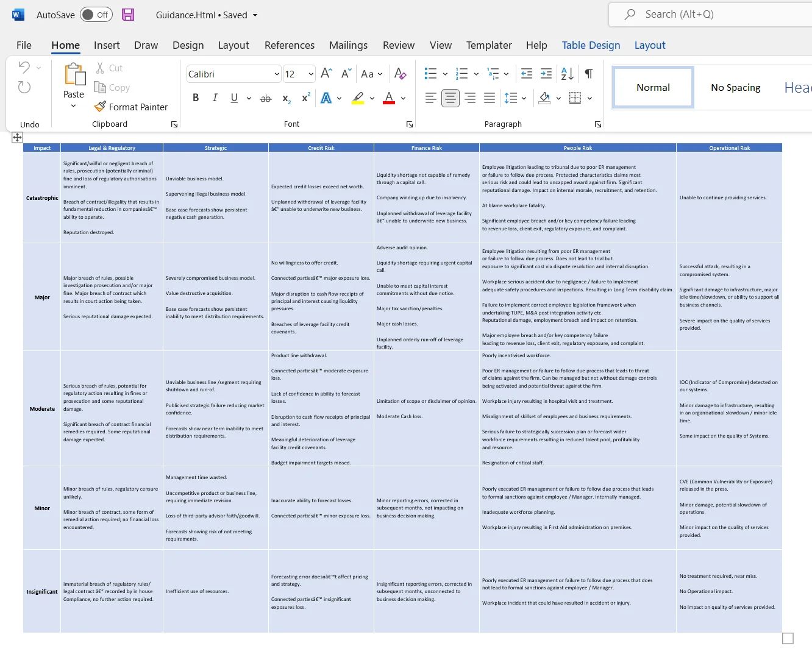
Task: Apply strikethrough formatting
Action: point(266,98)
